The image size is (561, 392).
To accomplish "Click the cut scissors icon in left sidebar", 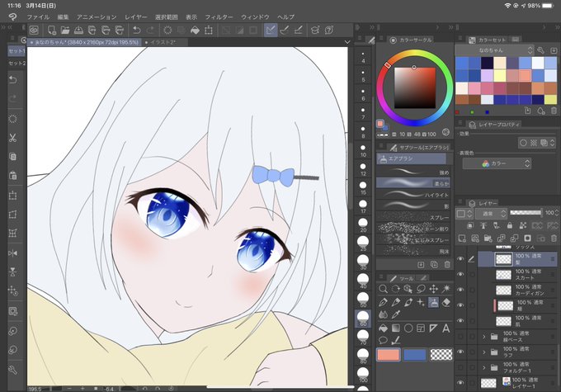I will [x=13, y=138].
